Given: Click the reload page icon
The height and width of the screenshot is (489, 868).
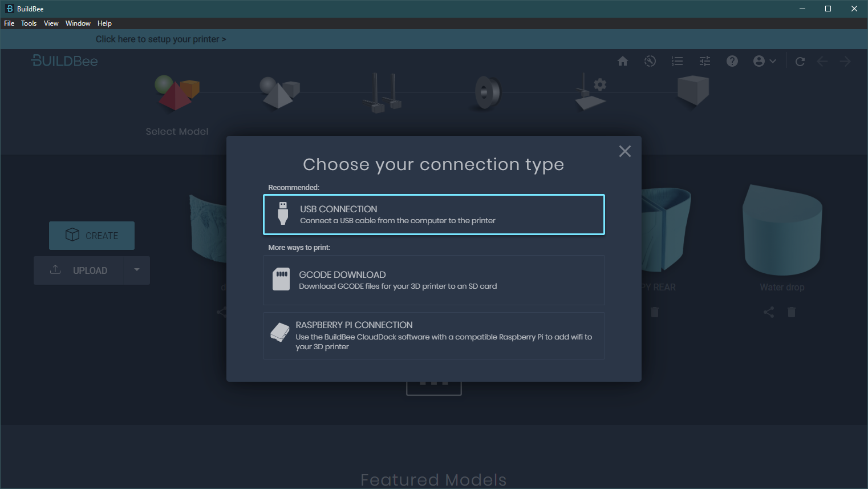Looking at the screenshot, I should 800,62.
